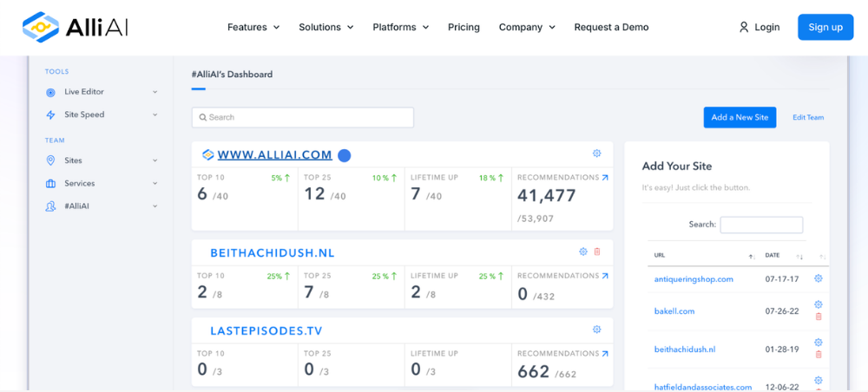Open Live Editor in the sidebar
Viewport: 868px width, 392px height.
(x=84, y=92)
